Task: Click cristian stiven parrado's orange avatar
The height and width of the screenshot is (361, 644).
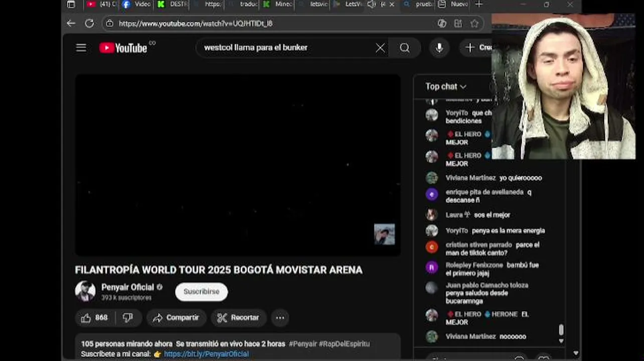Action: 432,247
